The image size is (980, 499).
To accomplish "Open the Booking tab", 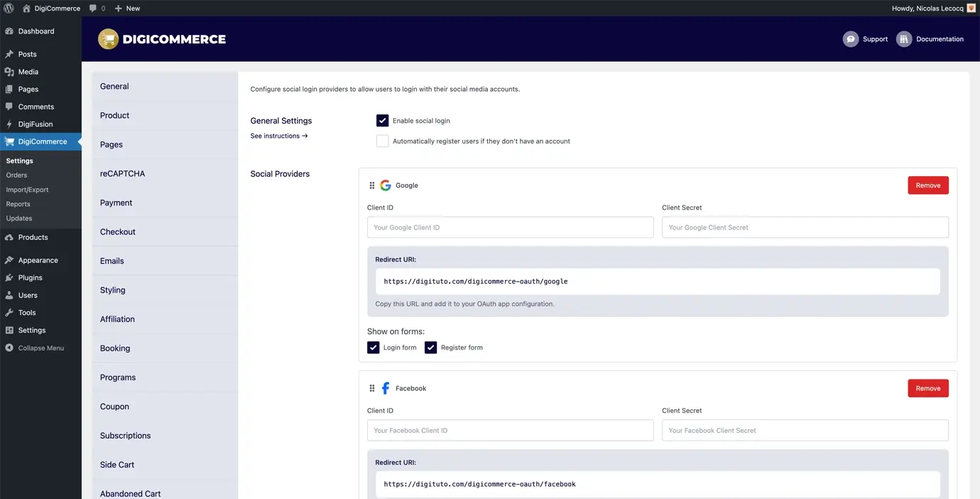I will coord(165,348).
